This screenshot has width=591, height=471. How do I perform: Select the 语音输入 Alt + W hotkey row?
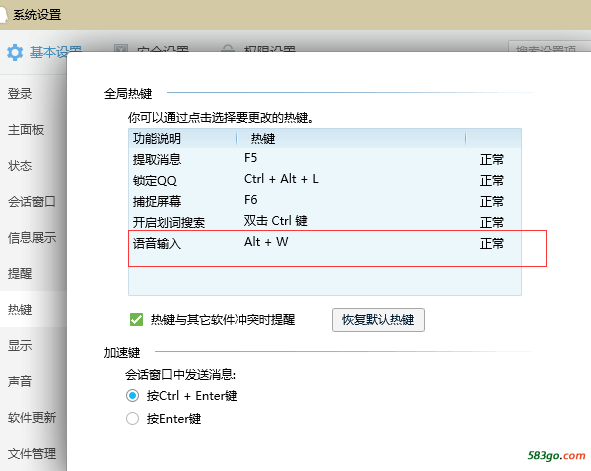click(x=325, y=243)
